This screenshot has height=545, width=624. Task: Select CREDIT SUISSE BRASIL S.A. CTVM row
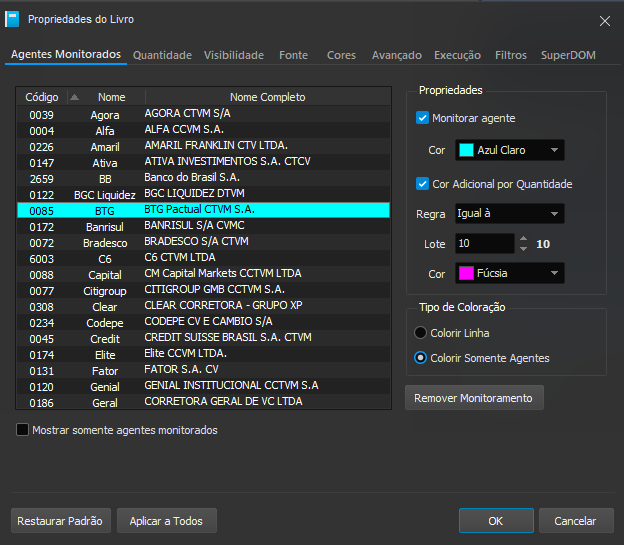(203, 338)
